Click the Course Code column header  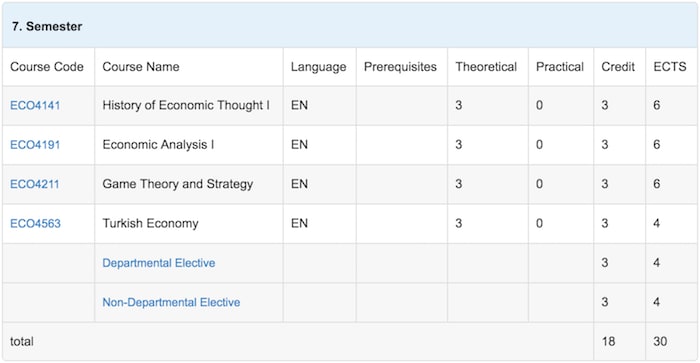(47, 67)
